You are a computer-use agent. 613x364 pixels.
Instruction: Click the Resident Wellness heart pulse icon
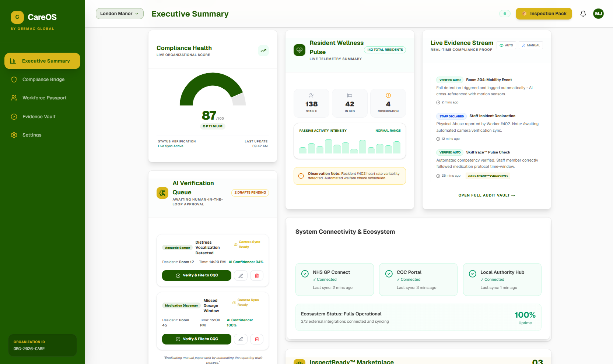click(300, 50)
